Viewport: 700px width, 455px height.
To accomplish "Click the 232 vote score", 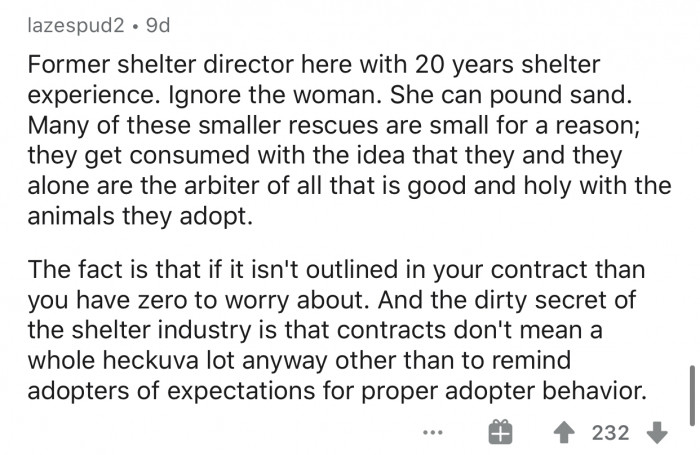I will pyautogui.click(x=610, y=432).
